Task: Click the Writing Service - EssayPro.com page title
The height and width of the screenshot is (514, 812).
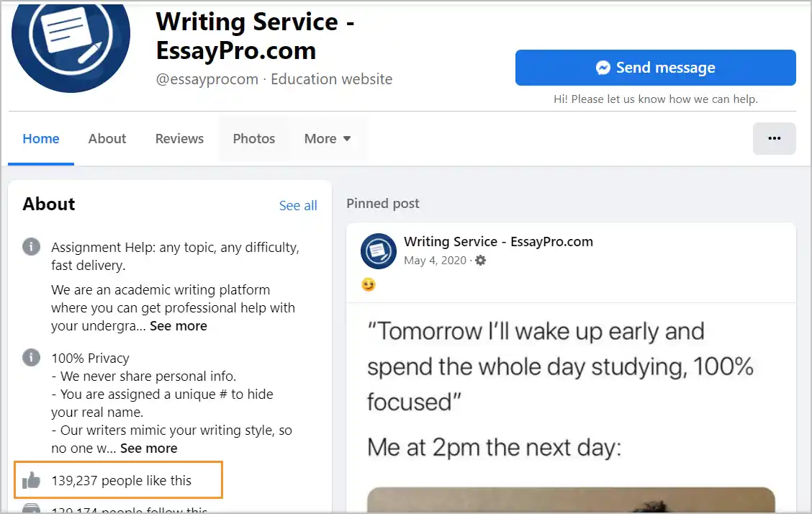Action: 255,36
